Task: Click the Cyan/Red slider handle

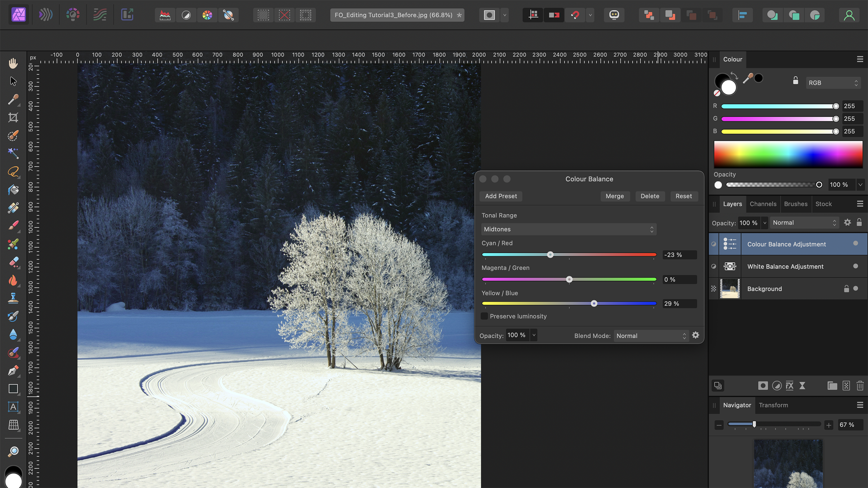Action: pos(550,255)
